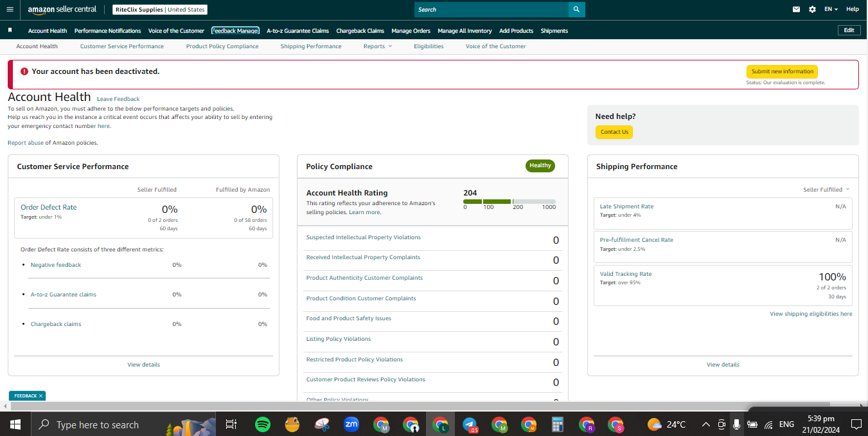
Task: Switch to the Chrome S profile window
Action: 616,424
